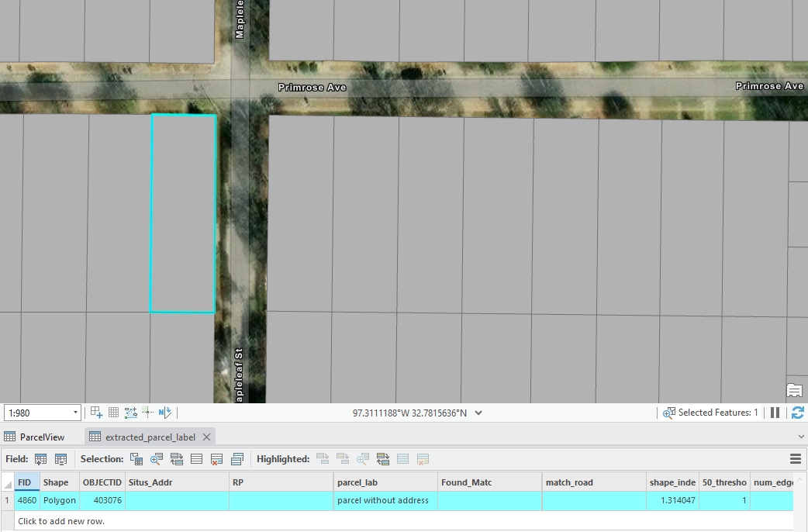Viewport: 808px width, 532px height.
Task: Open the map scale 1:980 dropdown
Action: click(75, 413)
